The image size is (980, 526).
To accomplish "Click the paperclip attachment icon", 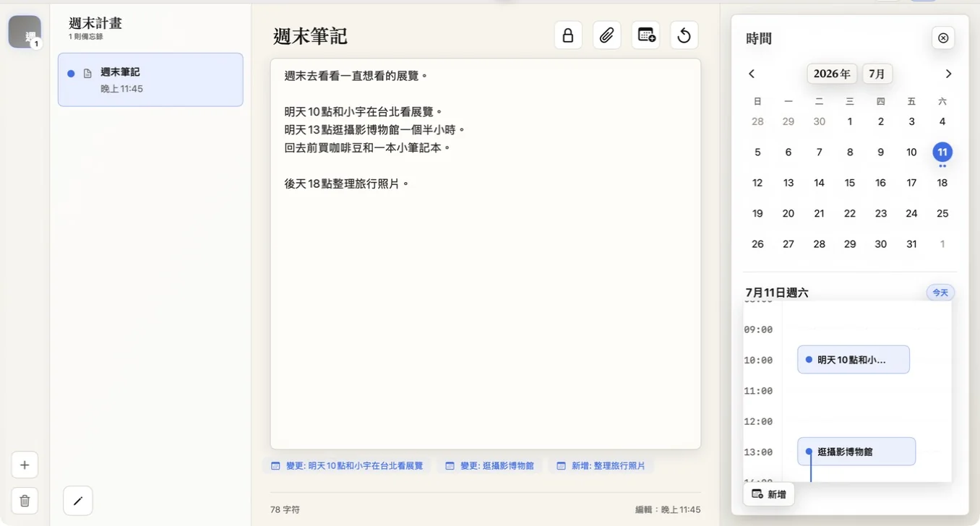I will [606, 35].
